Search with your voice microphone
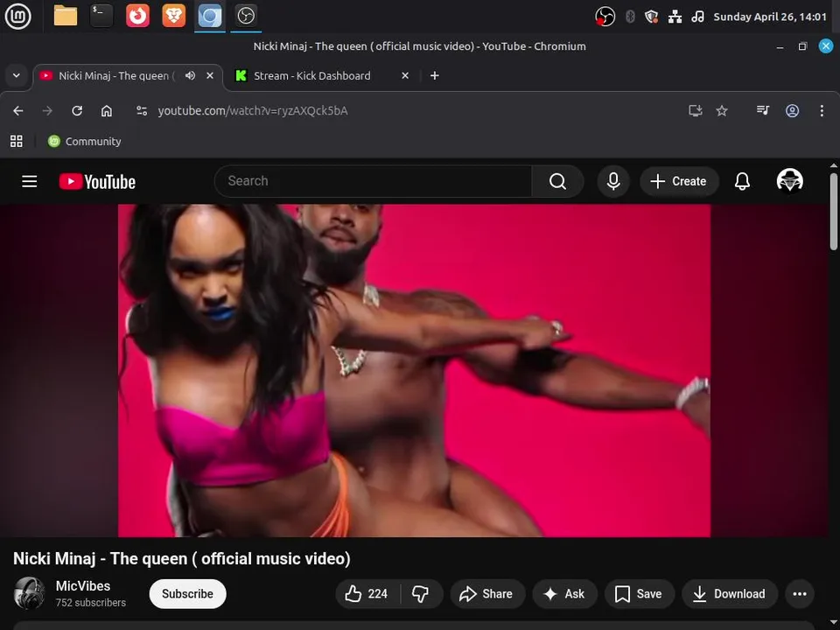This screenshot has width=840, height=630. (613, 181)
